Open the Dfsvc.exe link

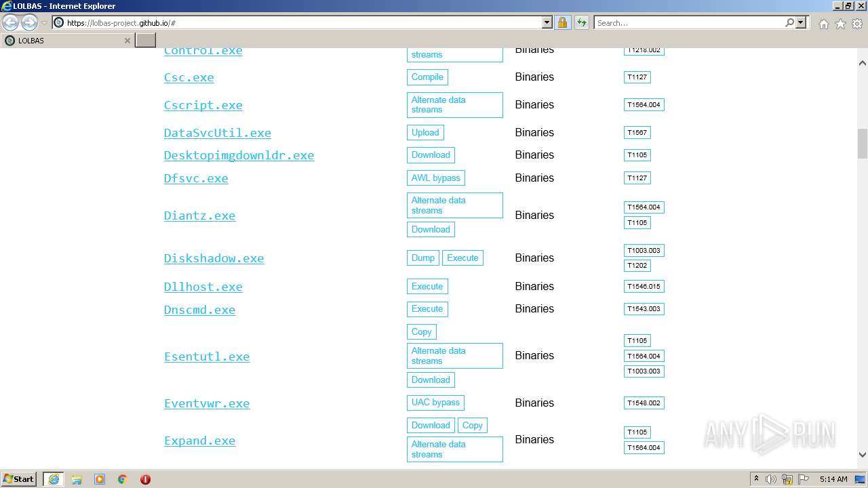196,178
